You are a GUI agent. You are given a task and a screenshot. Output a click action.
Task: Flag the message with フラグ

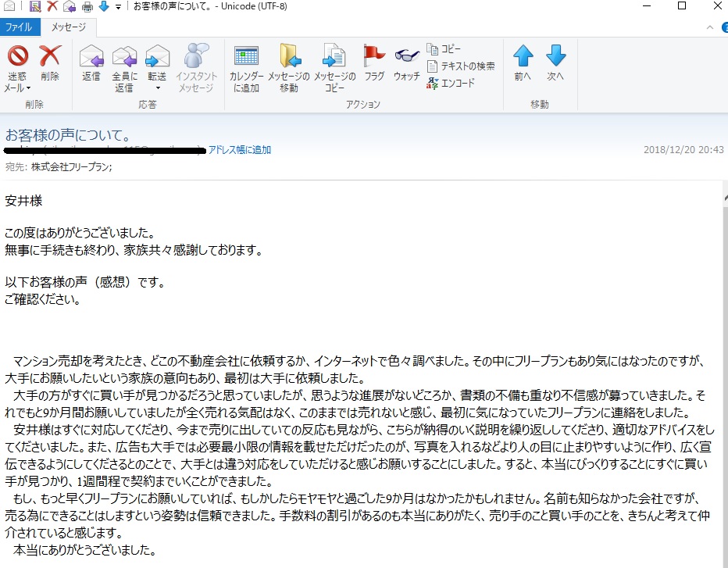[x=374, y=63]
